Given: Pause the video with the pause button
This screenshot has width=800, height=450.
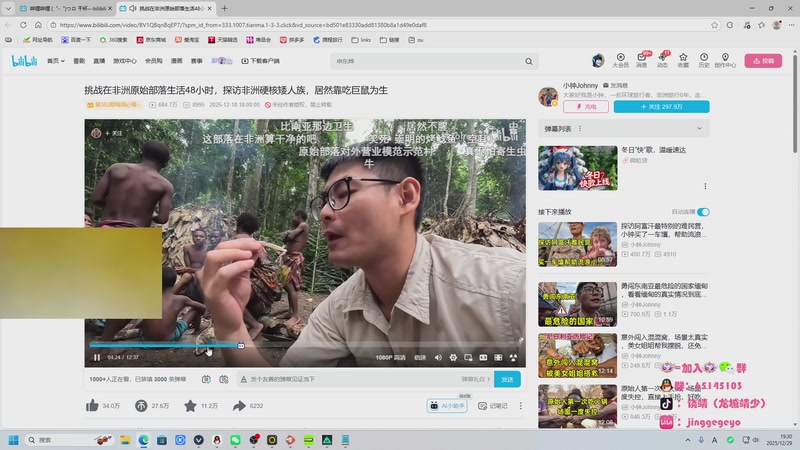Looking at the screenshot, I should [x=97, y=358].
